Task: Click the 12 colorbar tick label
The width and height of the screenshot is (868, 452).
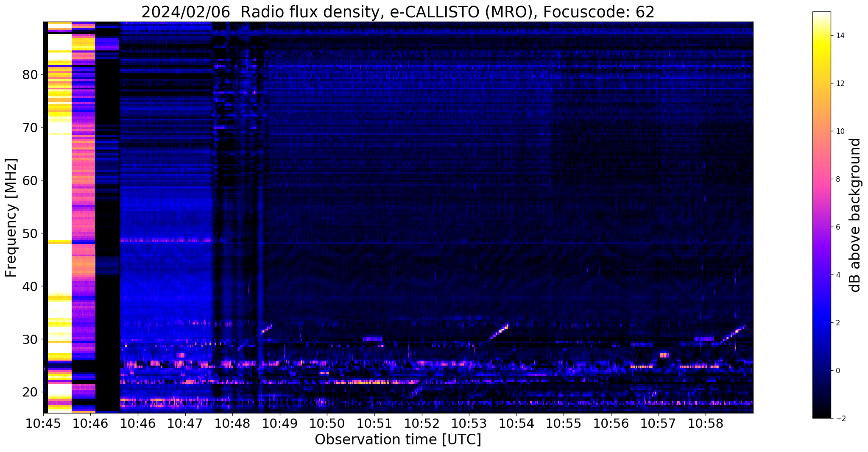Action: pos(840,83)
